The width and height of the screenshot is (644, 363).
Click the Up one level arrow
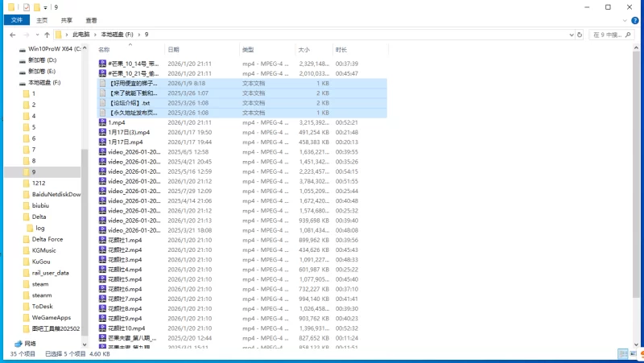click(x=47, y=35)
